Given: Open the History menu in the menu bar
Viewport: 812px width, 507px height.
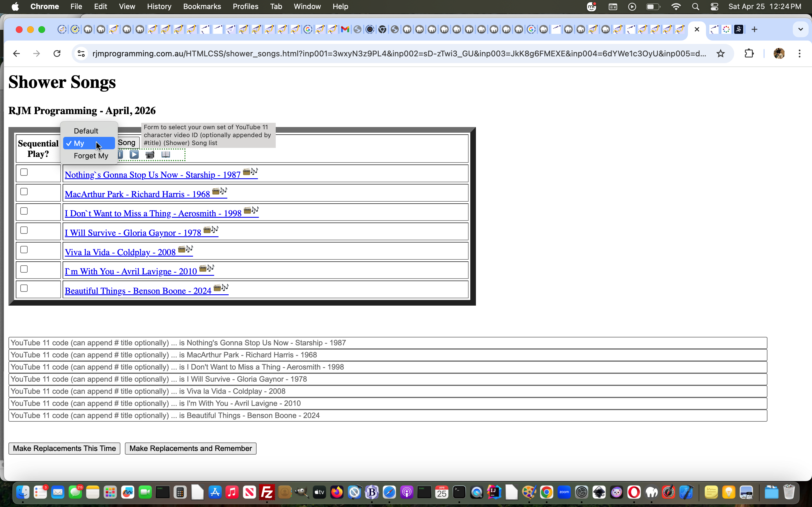Looking at the screenshot, I should click(x=159, y=6).
